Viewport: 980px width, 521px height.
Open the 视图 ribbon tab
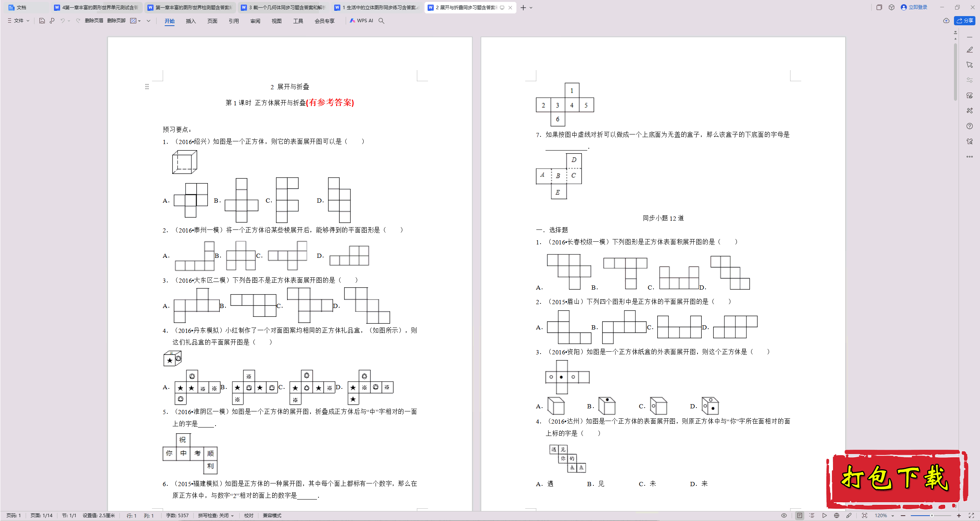(277, 21)
